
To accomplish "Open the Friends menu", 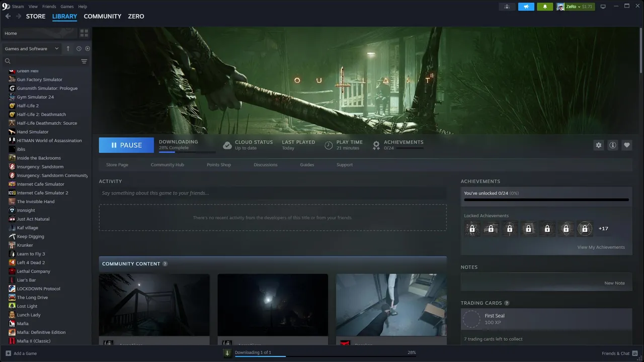I will 49,7.
